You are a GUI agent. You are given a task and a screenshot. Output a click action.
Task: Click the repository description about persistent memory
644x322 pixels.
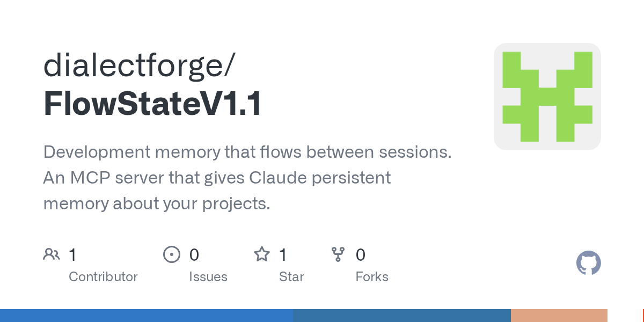coord(247,178)
